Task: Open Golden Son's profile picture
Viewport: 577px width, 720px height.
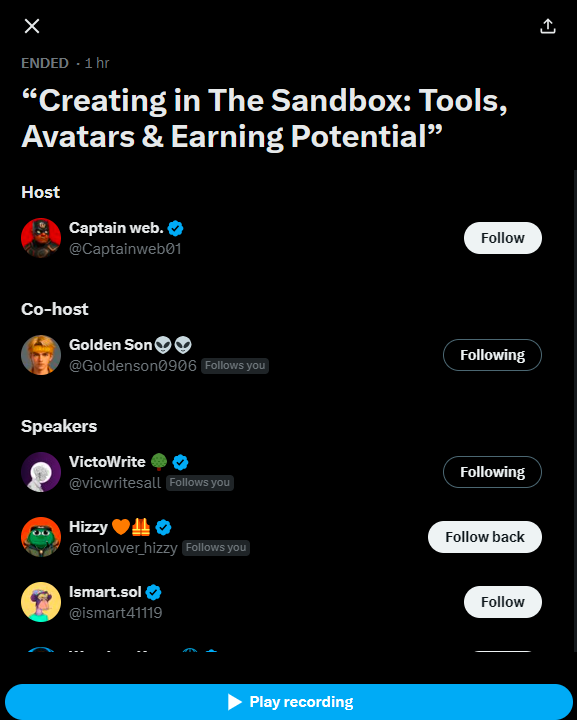Action: coord(41,355)
